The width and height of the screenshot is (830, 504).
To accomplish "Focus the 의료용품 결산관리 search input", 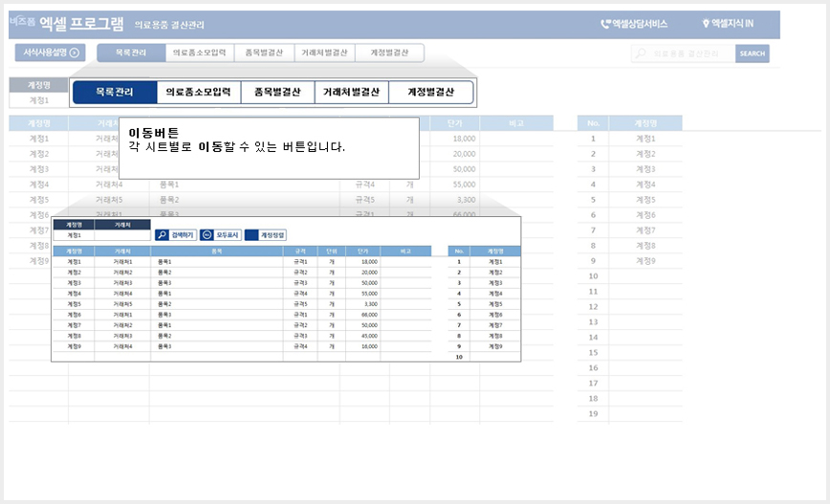I will (x=686, y=54).
